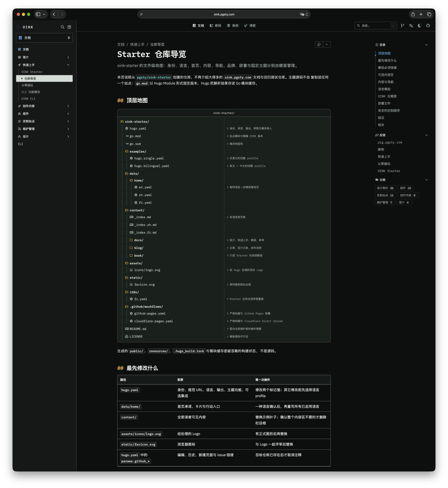
Task: Toggle dark mode with the moon icon
Action: pos(419,26)
